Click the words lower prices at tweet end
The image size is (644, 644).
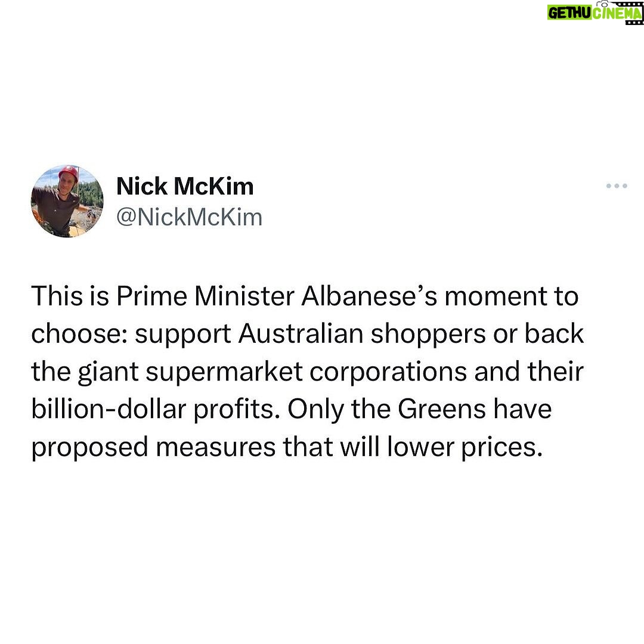click(465, 448)
